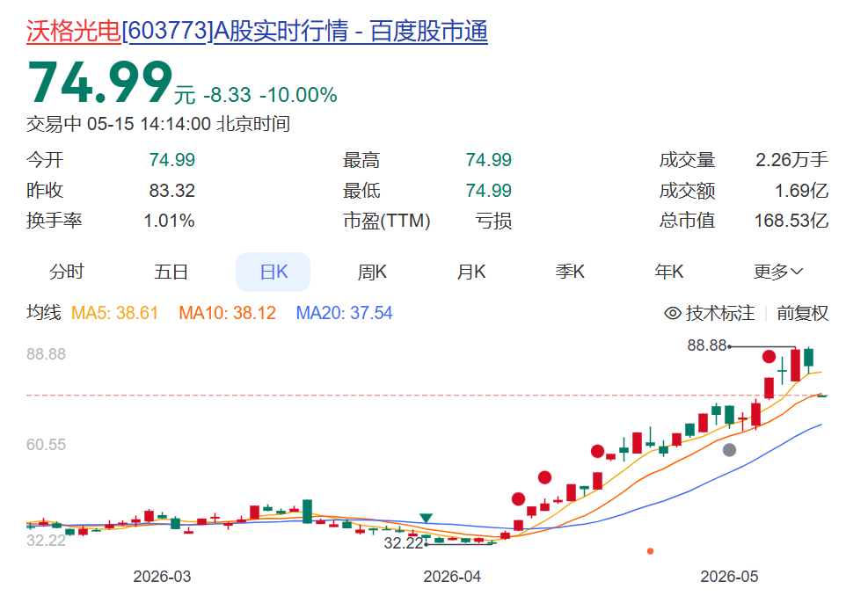Viewport: 868px width, 596px height.
Task: Click the 2026-03 date axis label
Action: 162,577
